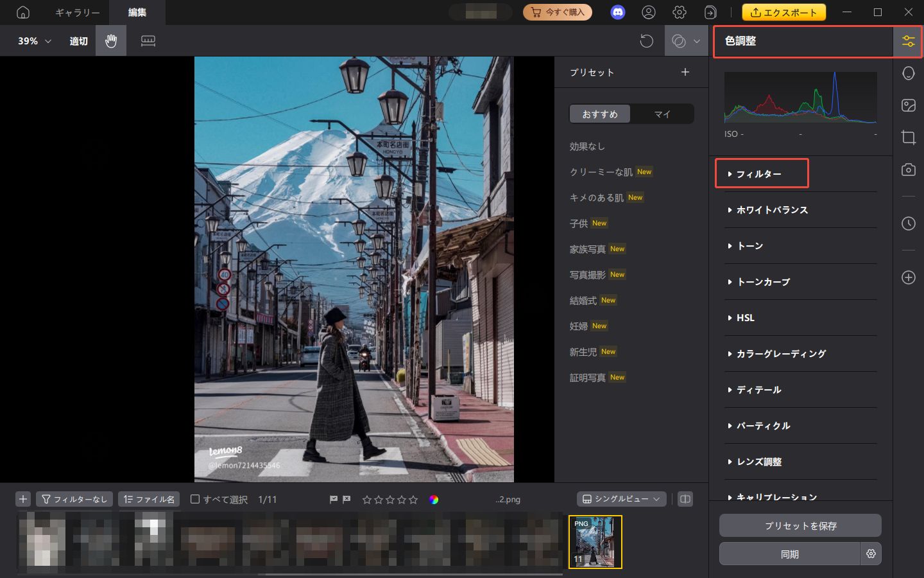Select the highlighted PNG thumbnail in filmstrip
Image resolution: width=924 pixels, height=578 pixels.
click(595, 541)
